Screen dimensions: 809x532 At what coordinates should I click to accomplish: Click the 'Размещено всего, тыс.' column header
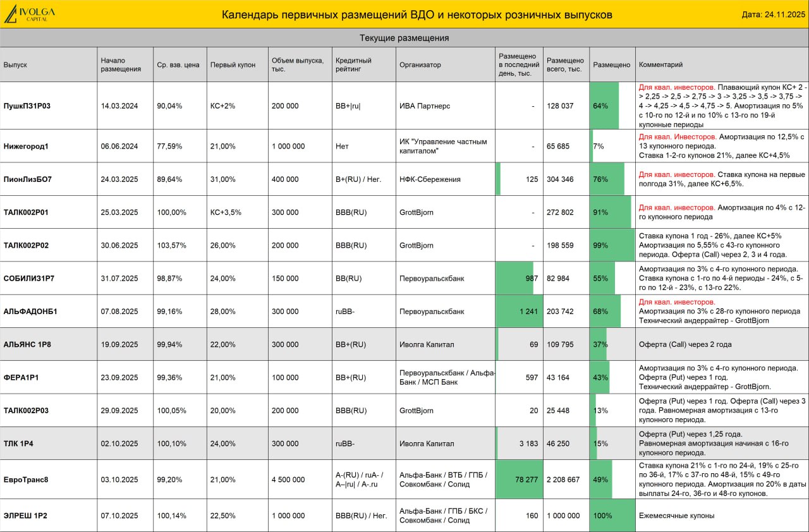coord(565,64)
